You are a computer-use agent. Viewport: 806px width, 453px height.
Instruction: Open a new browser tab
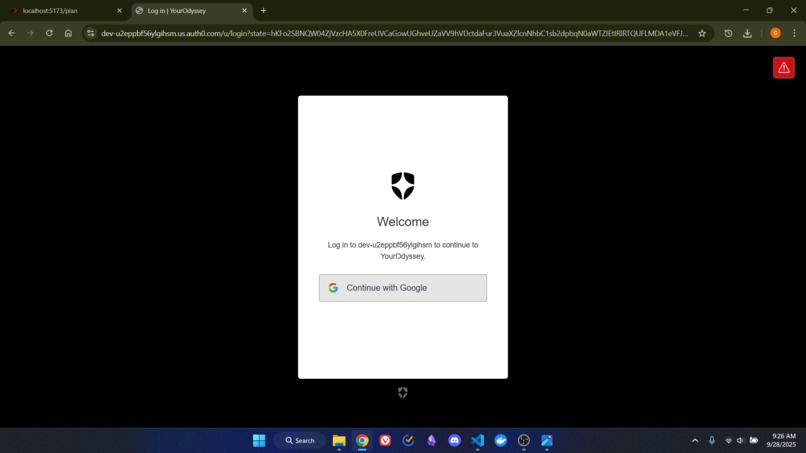pos(263,10)
